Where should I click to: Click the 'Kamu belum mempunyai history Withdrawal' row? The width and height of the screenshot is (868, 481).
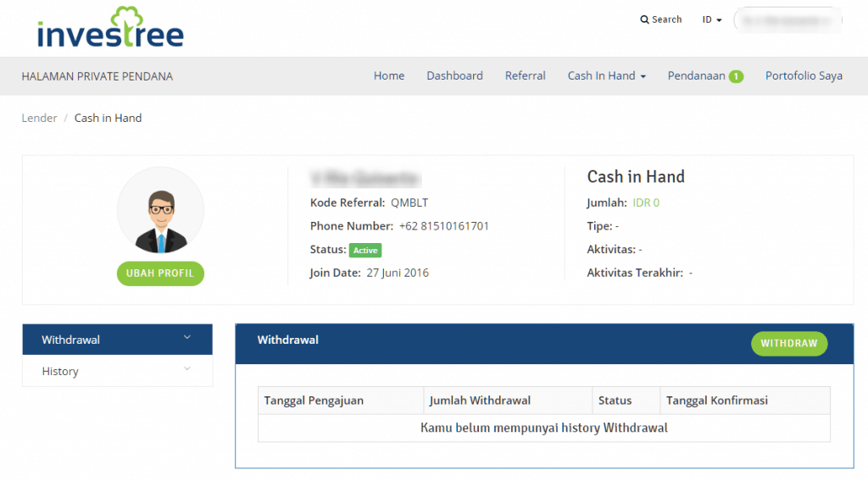pyautogui.click(x=544, y=428)
